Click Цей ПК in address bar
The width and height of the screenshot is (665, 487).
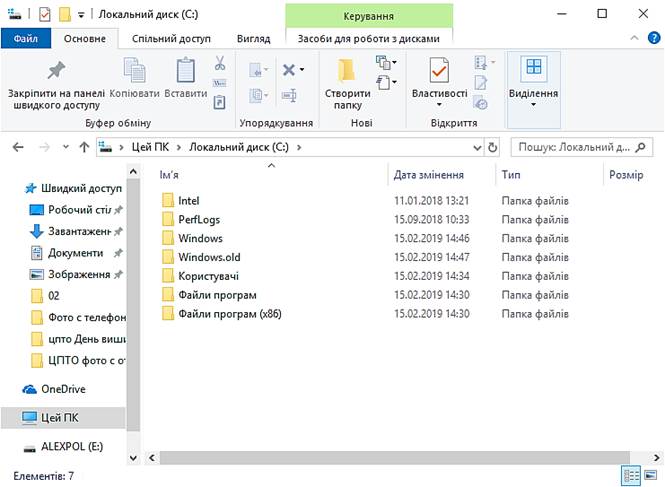click(x=150, y=147)
